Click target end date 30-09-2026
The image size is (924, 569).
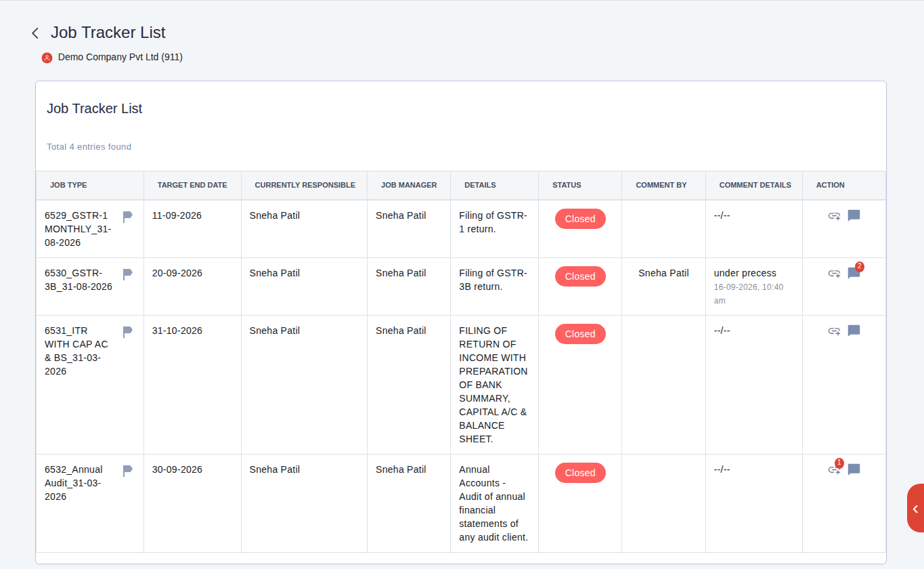[177, 470]
